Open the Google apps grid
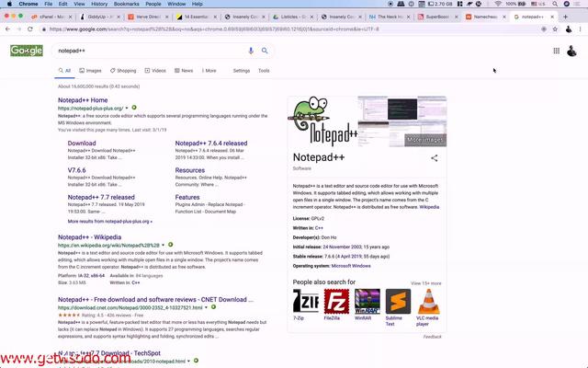Screen dimensions: 588x368 (x=557, y=51)
